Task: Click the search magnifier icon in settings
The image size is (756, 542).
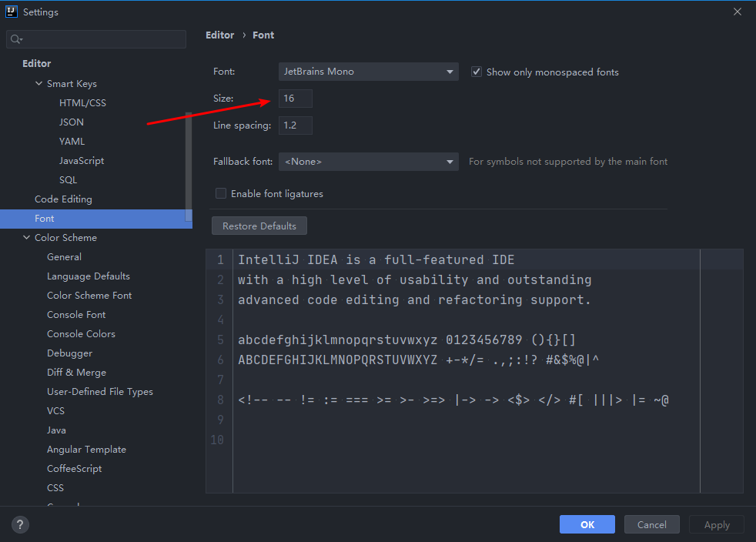Action: (16, 39)
